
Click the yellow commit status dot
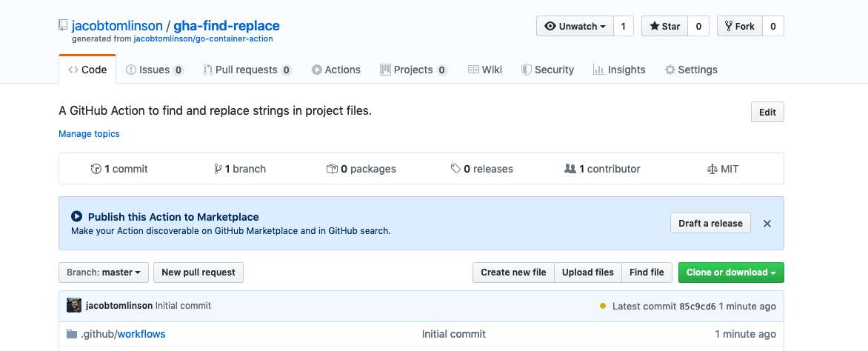[603, 306]
